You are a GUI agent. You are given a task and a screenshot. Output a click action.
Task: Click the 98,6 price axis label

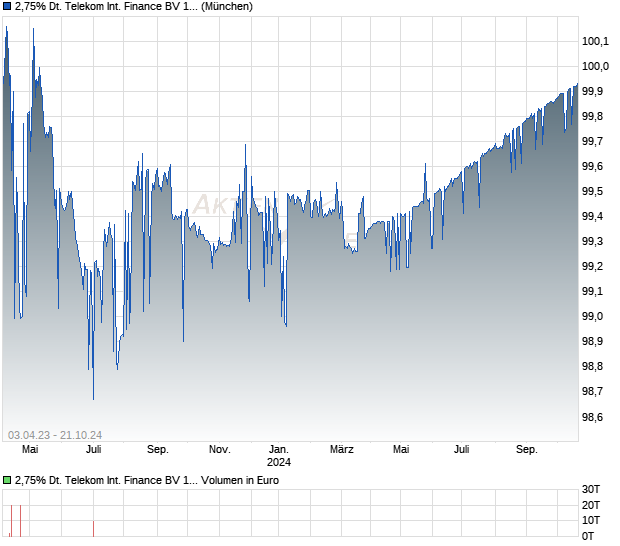point(592,417)
